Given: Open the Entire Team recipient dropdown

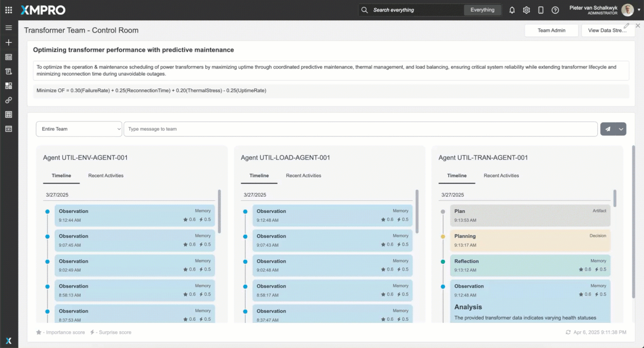Looking at the screenshot, I should coord(79,129).
